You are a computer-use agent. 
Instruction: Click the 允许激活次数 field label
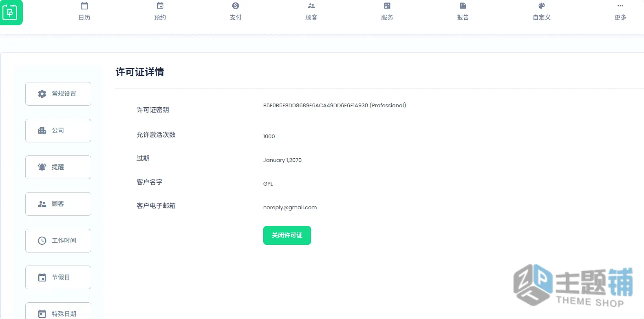(156, 135)
